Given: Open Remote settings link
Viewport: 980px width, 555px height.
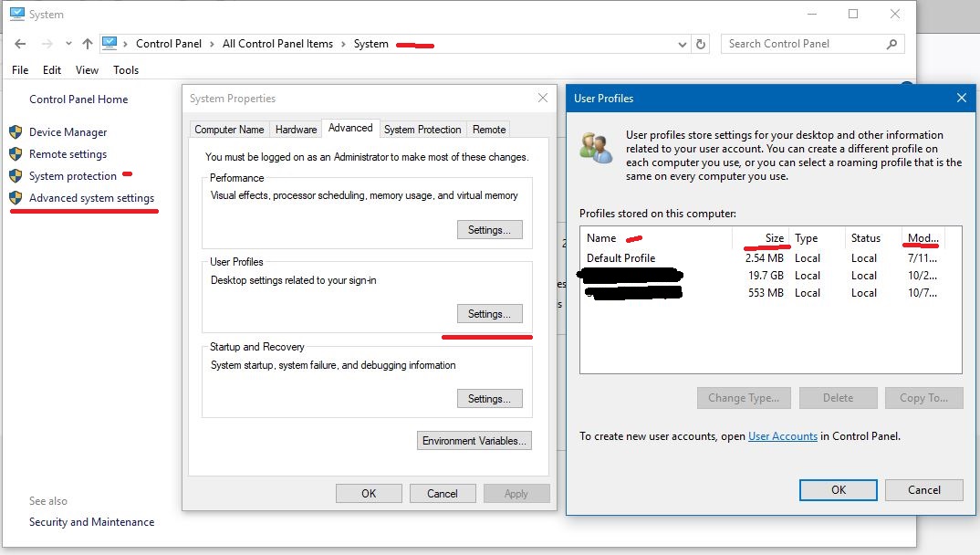Looking at the screenshot, I should click(x=68, y=153).
